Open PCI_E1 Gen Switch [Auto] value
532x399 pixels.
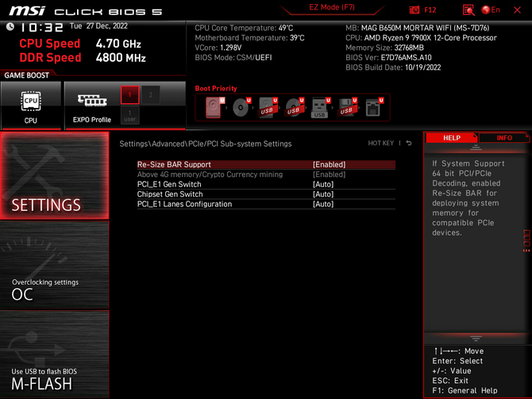[323, 184]
